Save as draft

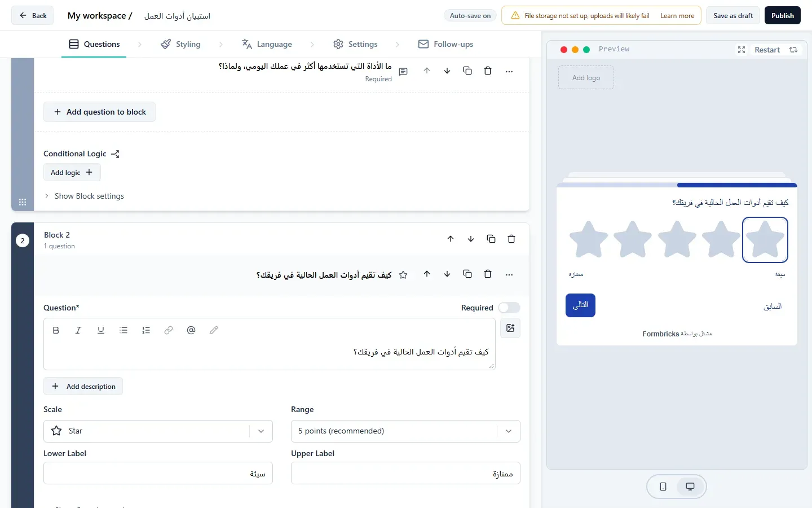pyautogui.click(x=733, y=16)
